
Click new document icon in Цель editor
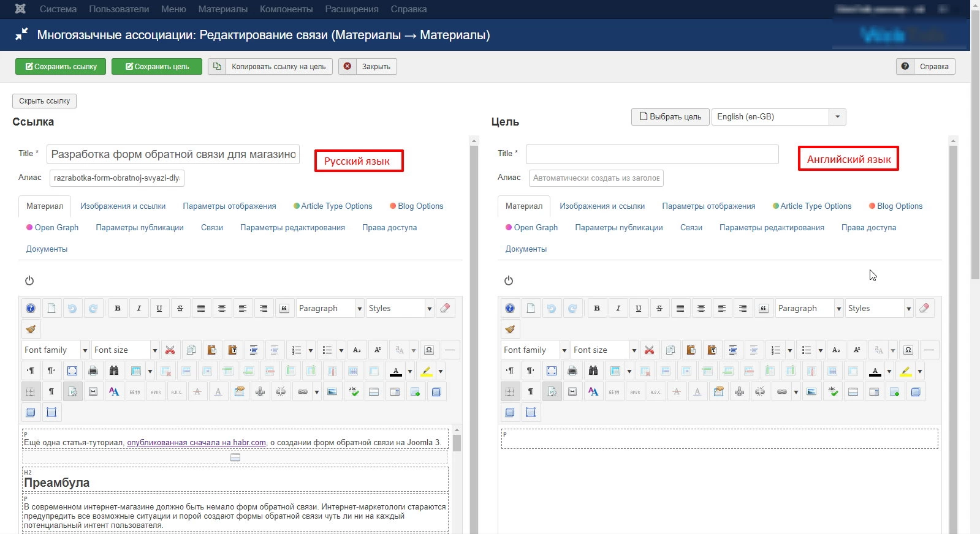coord(531,308)
